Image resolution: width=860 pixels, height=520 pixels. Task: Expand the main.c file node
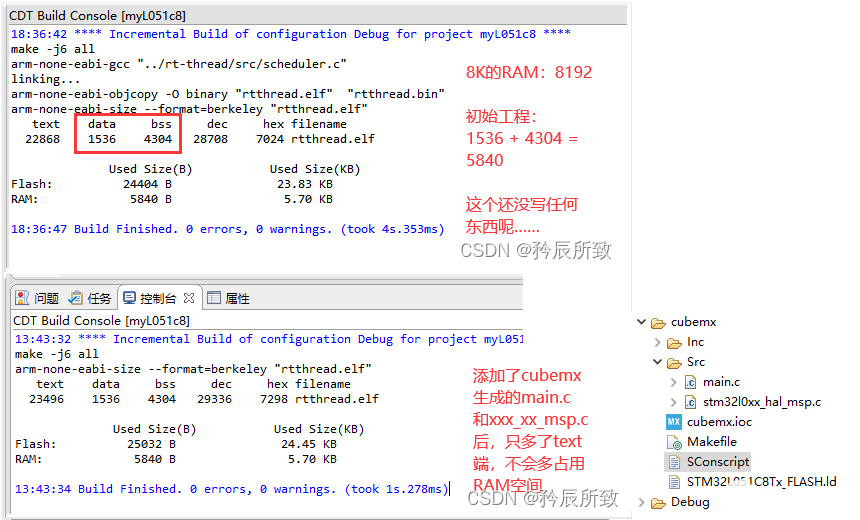click(x=674, y=382)
